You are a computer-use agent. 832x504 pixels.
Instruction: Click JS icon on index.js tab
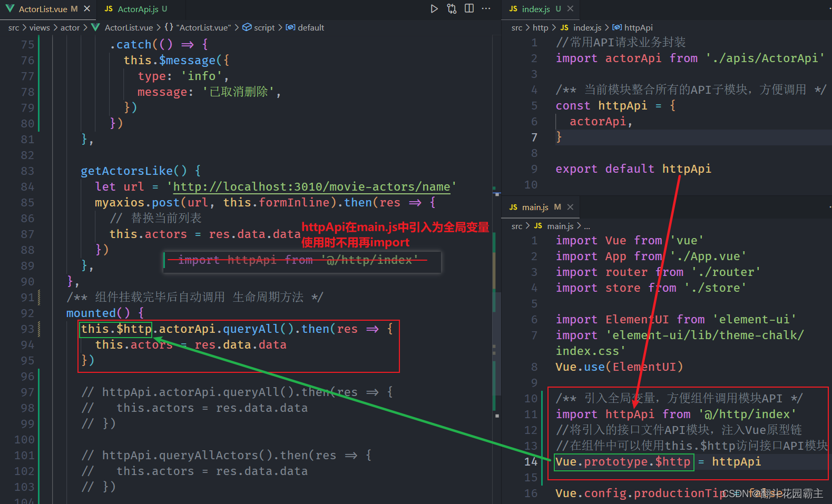click(x=513, y=9)
